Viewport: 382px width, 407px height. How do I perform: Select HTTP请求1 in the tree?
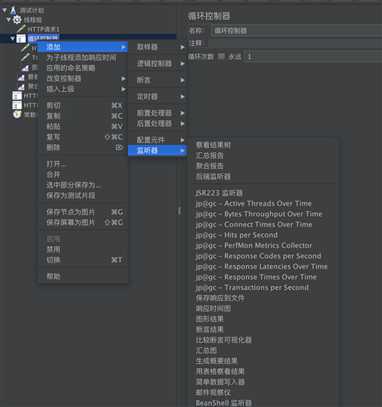pyautogui.click(x=43, y=29)
